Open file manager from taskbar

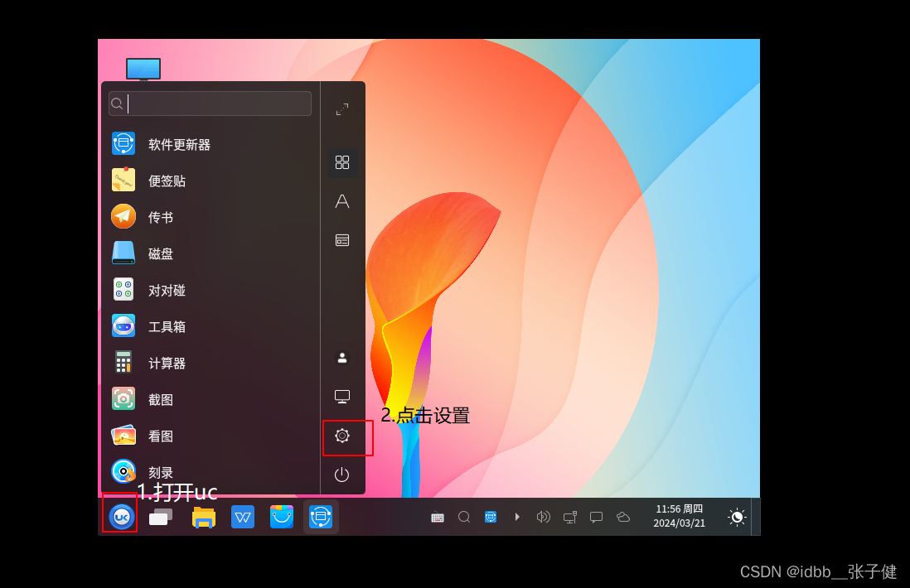[204, 518]
